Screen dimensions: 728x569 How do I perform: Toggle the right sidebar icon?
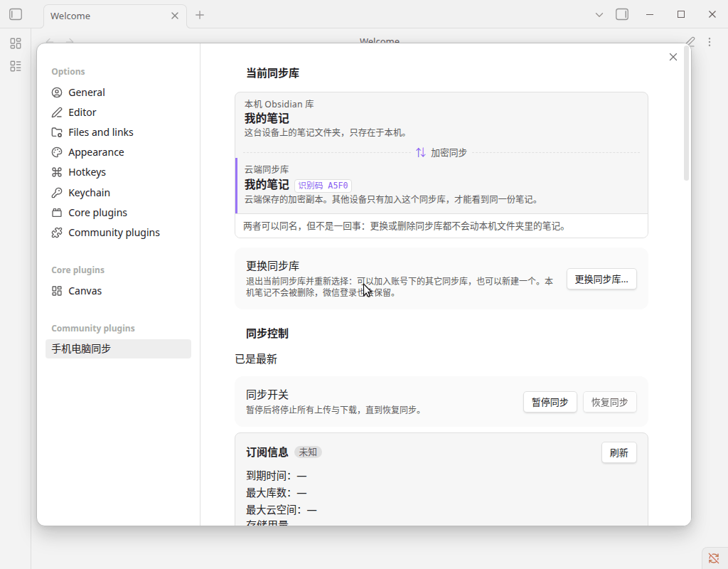tap(622, 14)
